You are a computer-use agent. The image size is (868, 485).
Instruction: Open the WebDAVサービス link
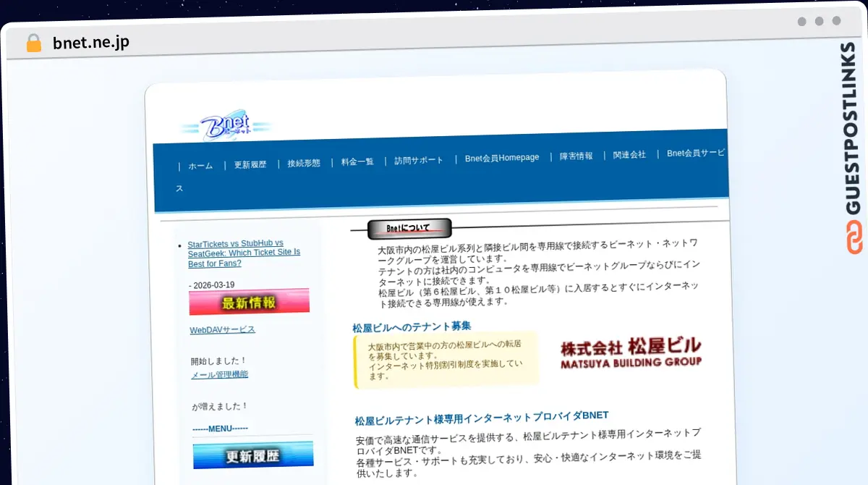(222, 330)
